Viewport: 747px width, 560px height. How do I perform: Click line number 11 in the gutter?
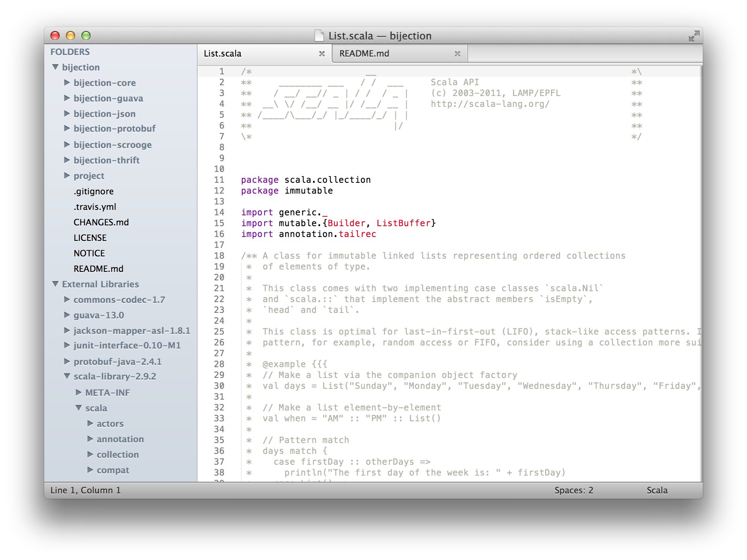coord(219,180)
